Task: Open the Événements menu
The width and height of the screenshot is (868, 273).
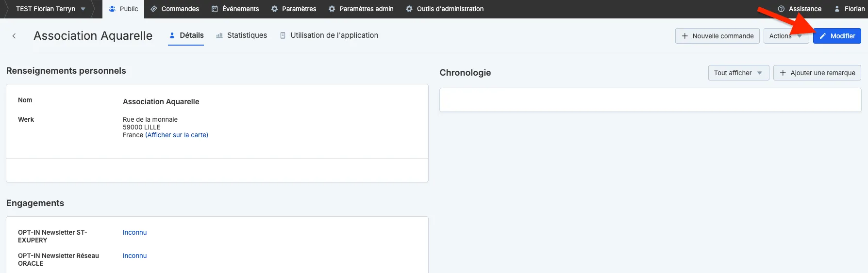Action: click(235, 9)
